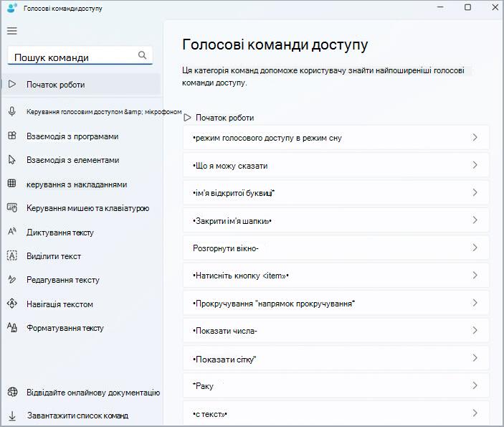The height and width of the screenshot is (427, 504).
Task: Expand chevron for Розгорнути вікно
Action: [x=475, y=248]
